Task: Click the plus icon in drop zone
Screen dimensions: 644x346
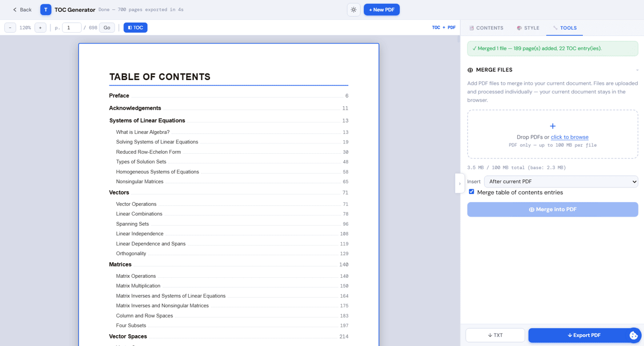Action: click(x=553, y=126)
